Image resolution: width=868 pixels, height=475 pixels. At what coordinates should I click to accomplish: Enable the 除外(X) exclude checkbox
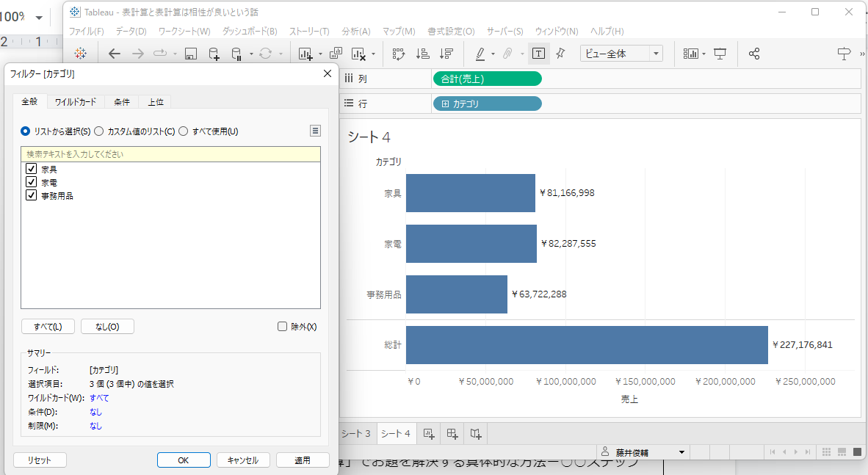click(282, 327)
